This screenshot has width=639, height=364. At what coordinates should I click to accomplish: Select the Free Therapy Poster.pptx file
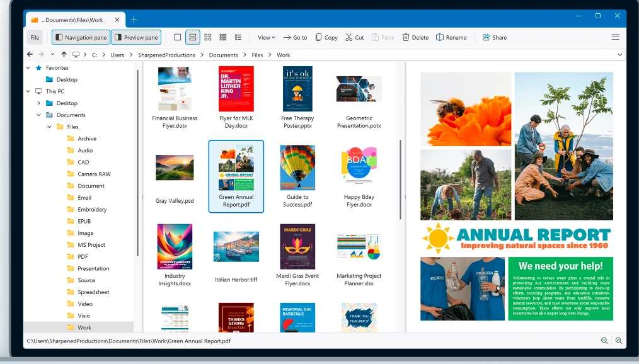pos(297,98)
